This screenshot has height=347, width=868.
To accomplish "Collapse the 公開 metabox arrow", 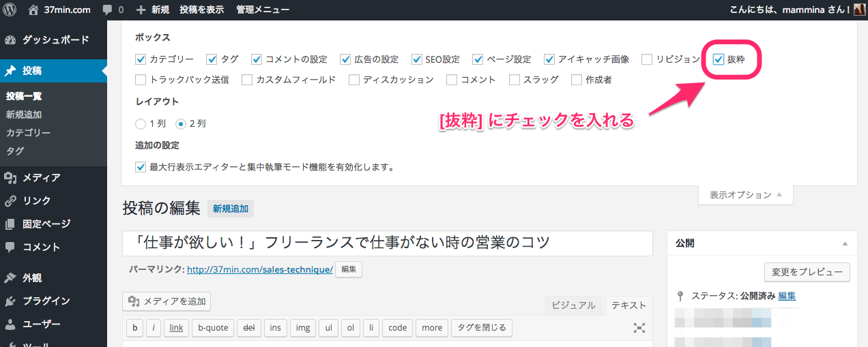I will point(845,243).
